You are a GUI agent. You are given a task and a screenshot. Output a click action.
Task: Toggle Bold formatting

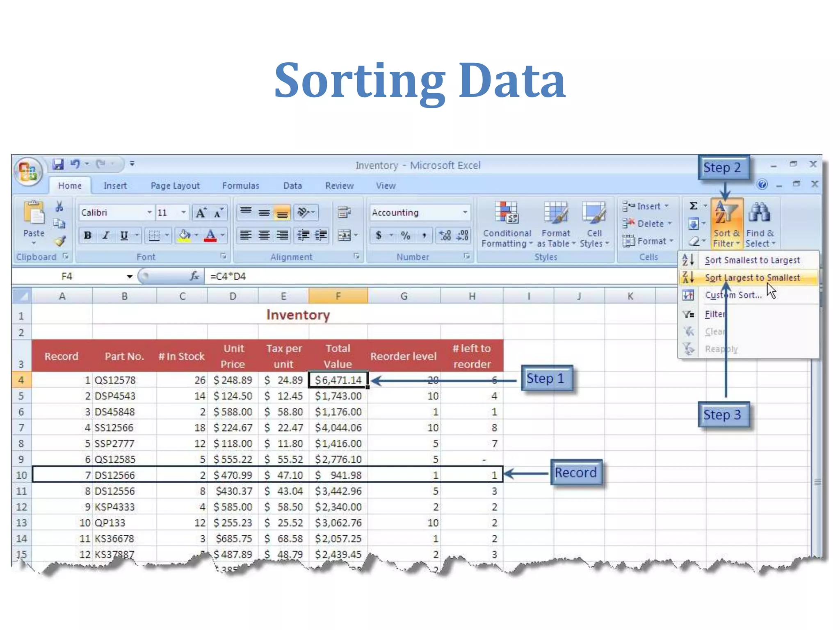87,235
